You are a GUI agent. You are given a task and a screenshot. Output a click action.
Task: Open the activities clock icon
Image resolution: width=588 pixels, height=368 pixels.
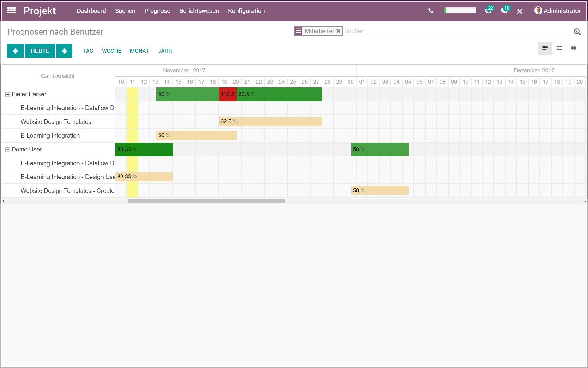pyautogui.click(x=488, y=11)
